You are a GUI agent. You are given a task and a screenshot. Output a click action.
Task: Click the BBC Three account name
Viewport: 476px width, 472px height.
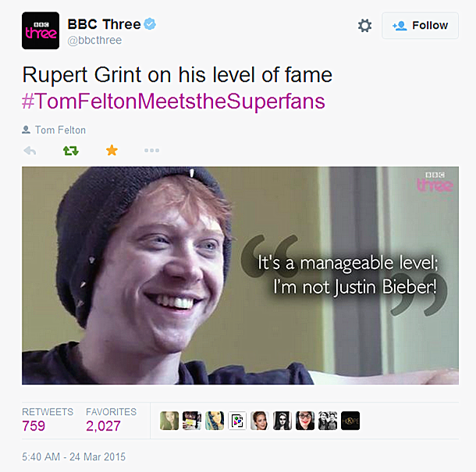tap(104, 24)
